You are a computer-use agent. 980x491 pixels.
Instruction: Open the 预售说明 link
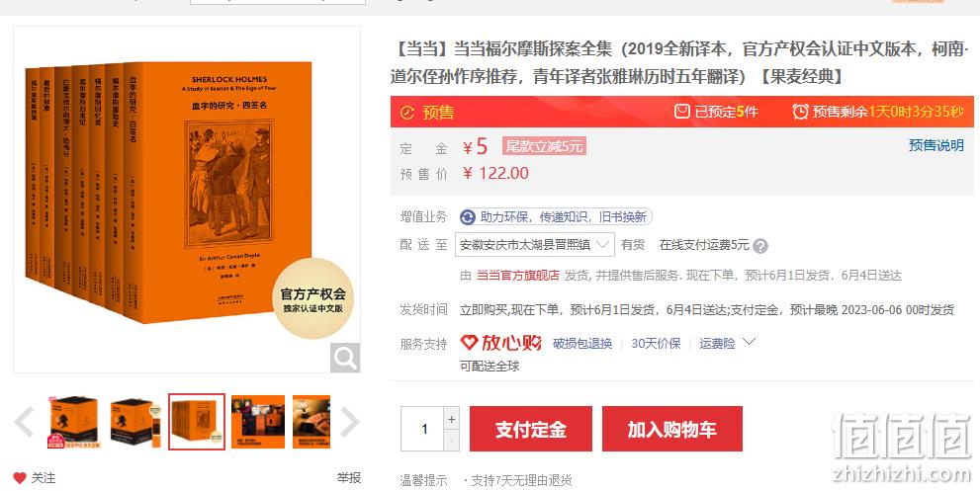[x=935, y=145]
